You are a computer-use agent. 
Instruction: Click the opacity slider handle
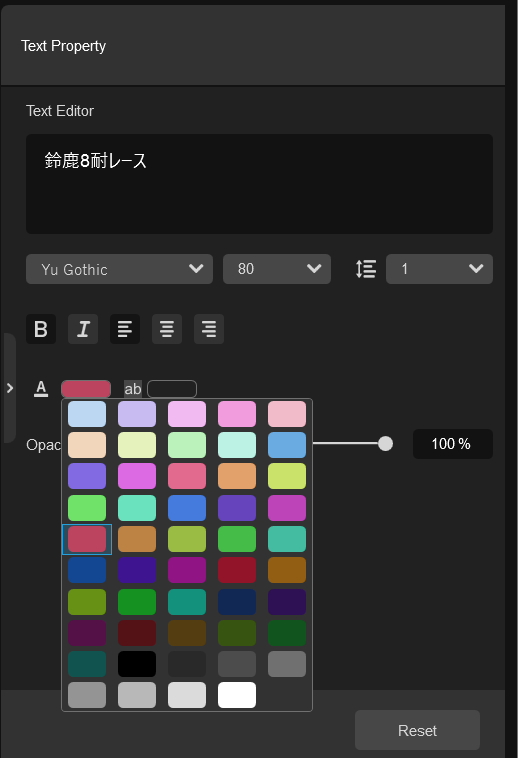pyautogui.click(x=385, y=443)
